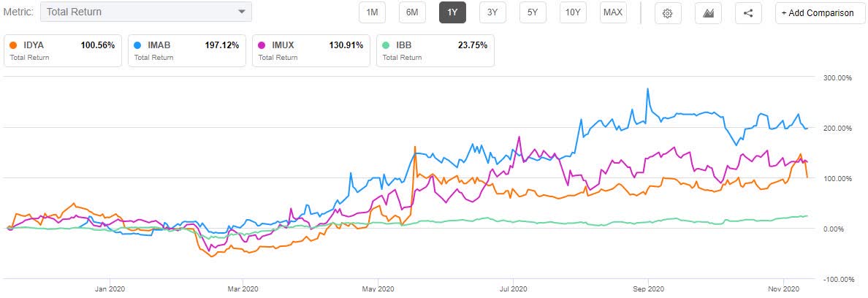This screenshot has height=298, width=868.
Task: Switch the chart to 10Y
Action: [573, 12]
